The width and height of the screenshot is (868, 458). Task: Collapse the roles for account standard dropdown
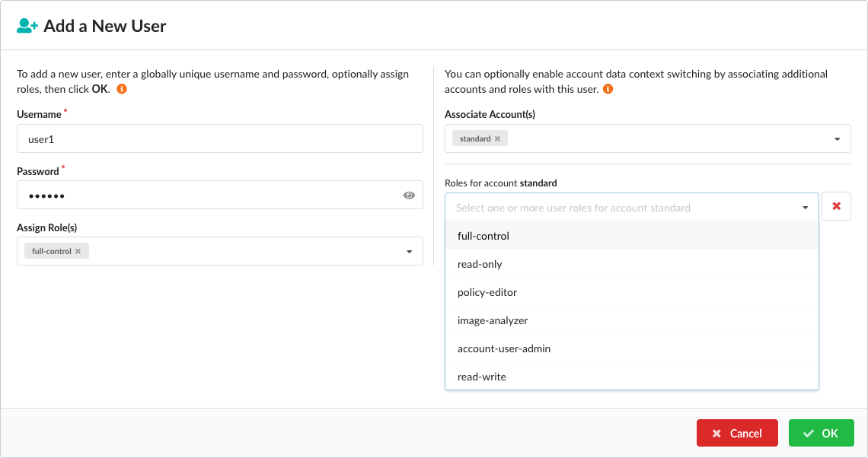point(805,208)
